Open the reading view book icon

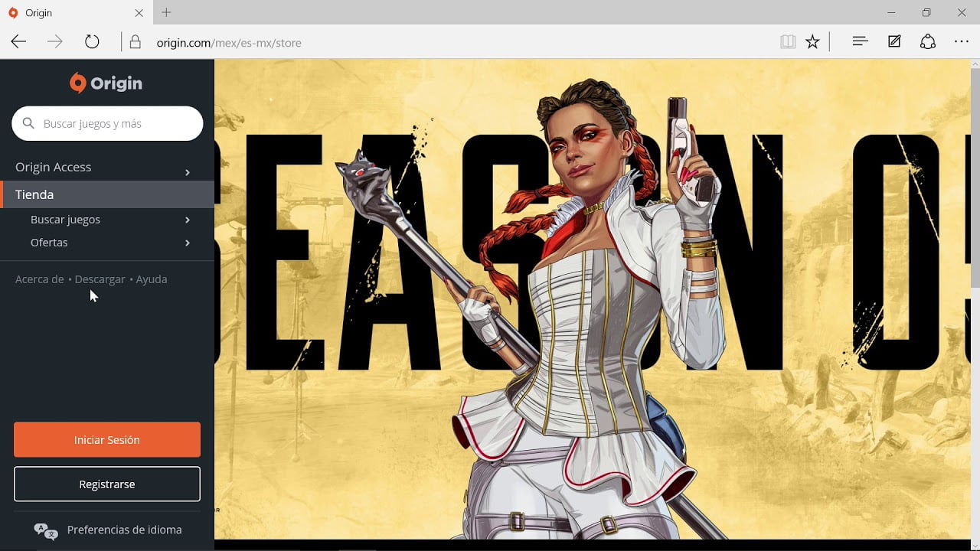(788, 42)
